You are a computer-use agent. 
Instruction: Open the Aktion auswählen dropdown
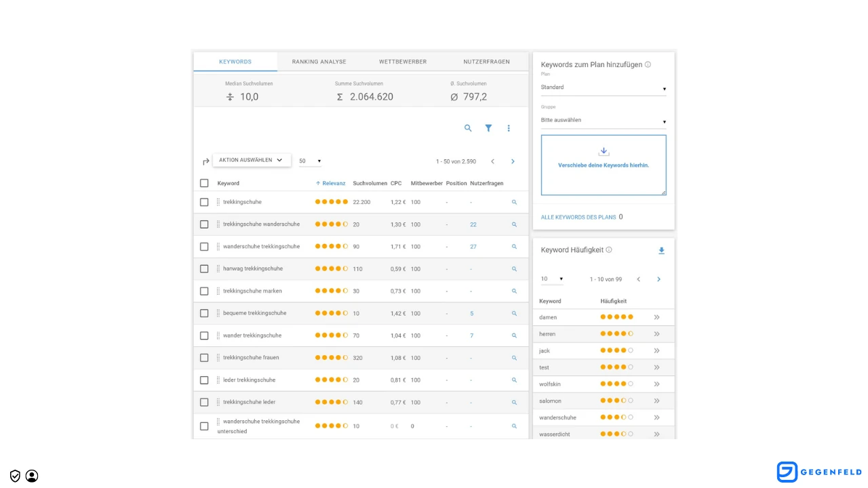[x=252, y=161]
